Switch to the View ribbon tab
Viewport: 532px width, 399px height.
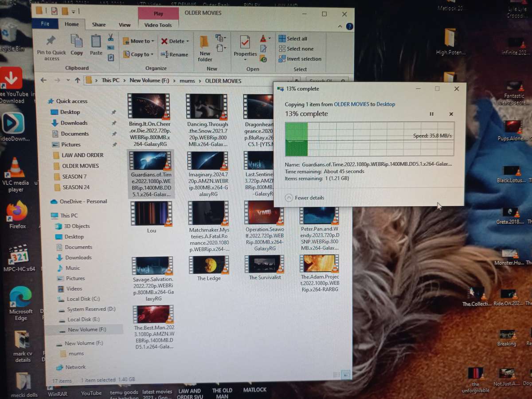tap(125, 25)
